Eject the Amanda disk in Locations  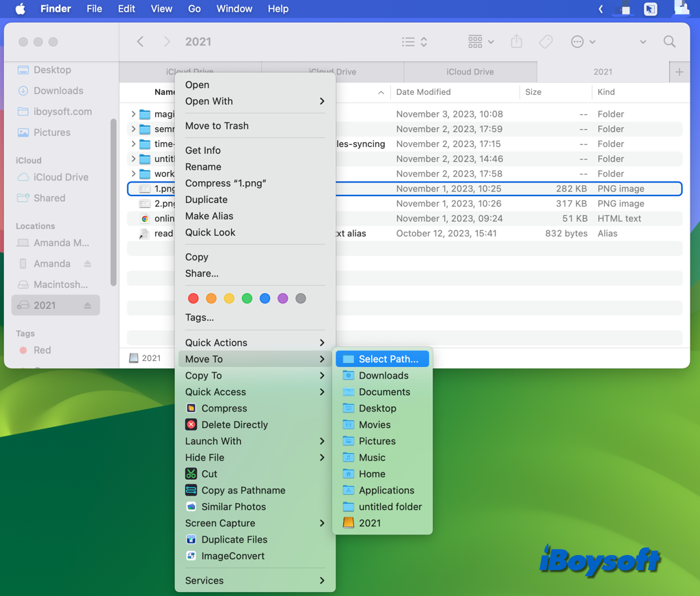[87, 263]
